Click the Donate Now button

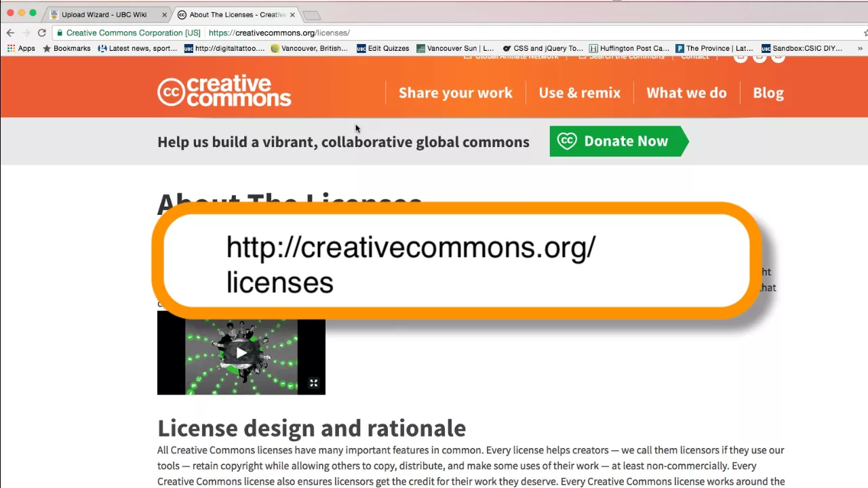(x=619, y=141)
